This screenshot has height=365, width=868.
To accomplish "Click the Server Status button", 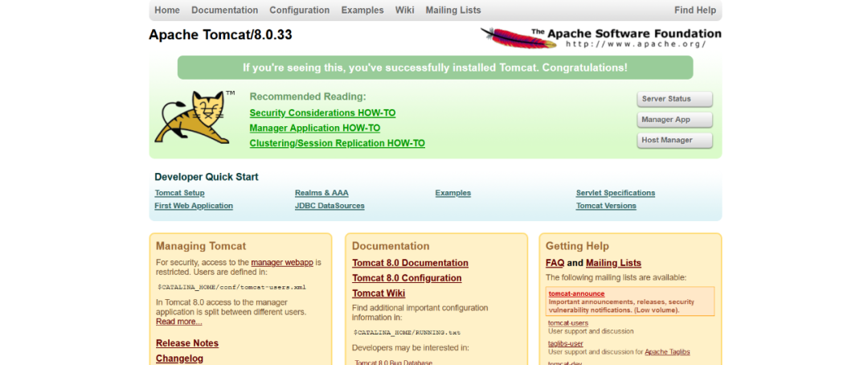I will click(x=675, y=99).
